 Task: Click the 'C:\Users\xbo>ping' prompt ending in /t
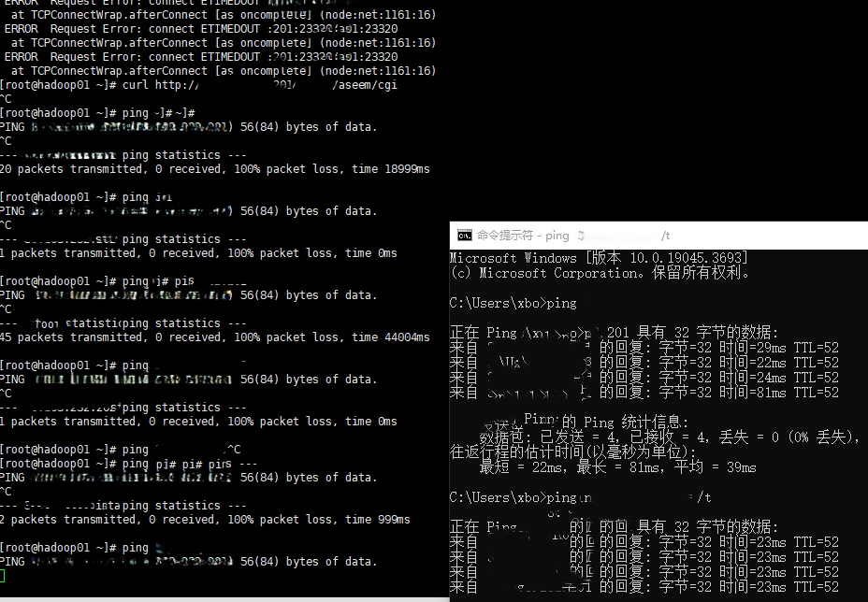(x=580, y=497)
